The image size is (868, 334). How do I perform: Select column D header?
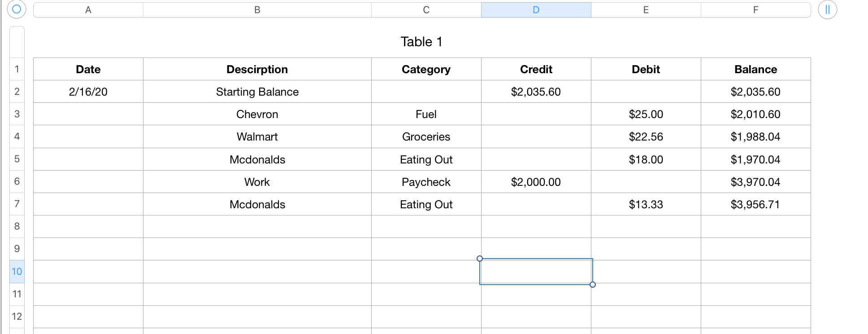pos(536,10)
